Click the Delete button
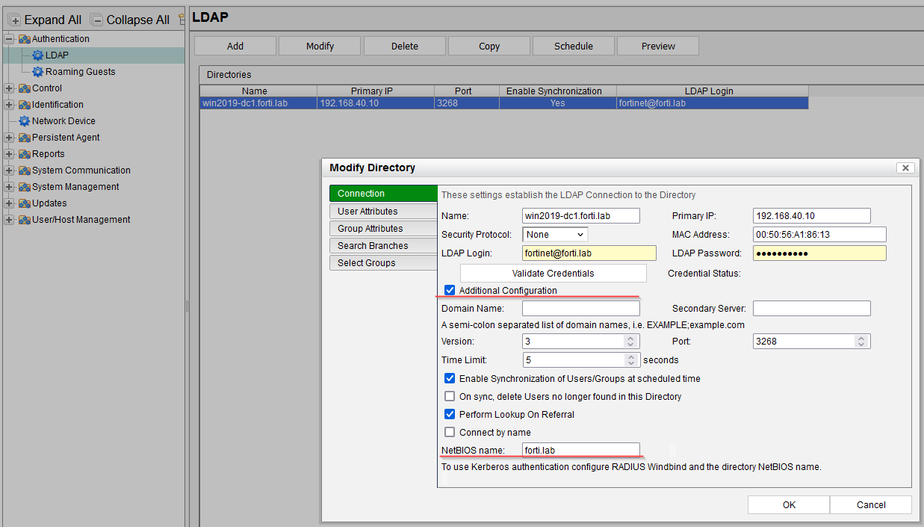 [405, 46]
